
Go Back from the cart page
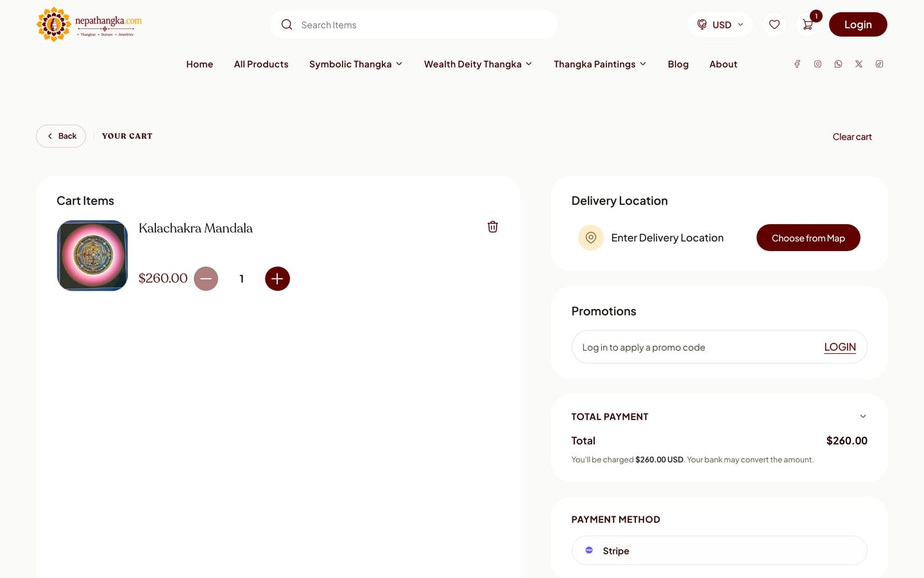pos(61,136)
